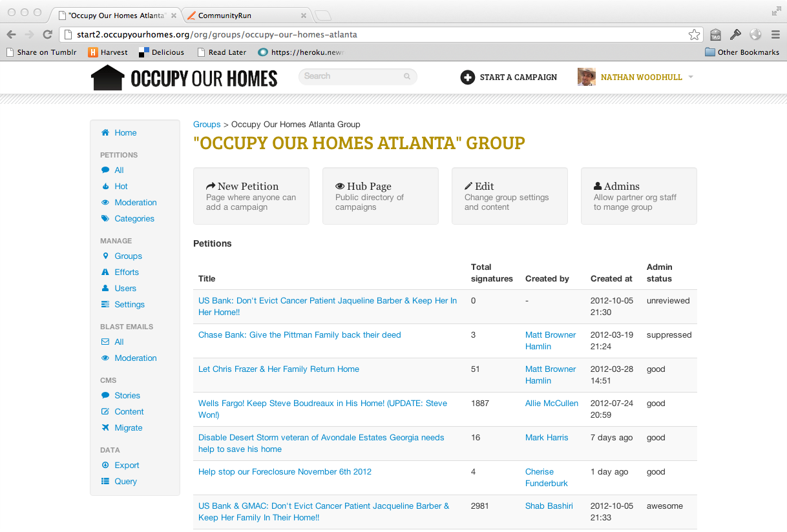Open Mark Harris creator link
The image size is (787, 532).
coord(547,438)
